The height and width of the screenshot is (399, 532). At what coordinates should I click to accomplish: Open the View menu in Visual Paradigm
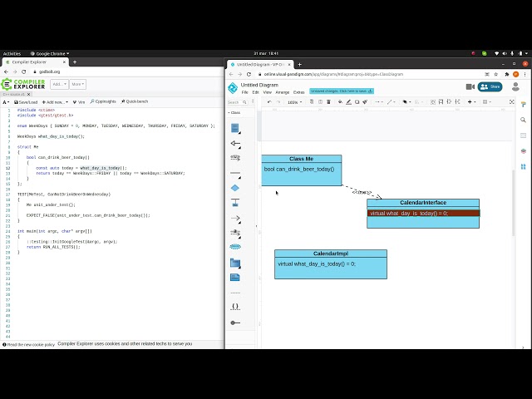click(x=268, y=92)
